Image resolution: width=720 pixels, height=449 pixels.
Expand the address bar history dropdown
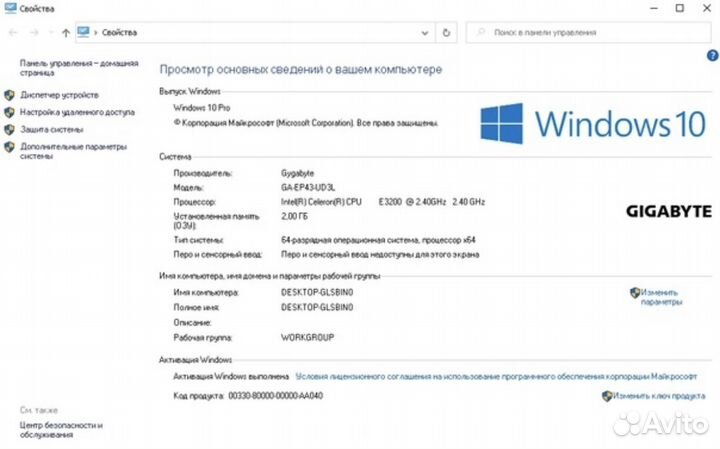tap(425, 33)
